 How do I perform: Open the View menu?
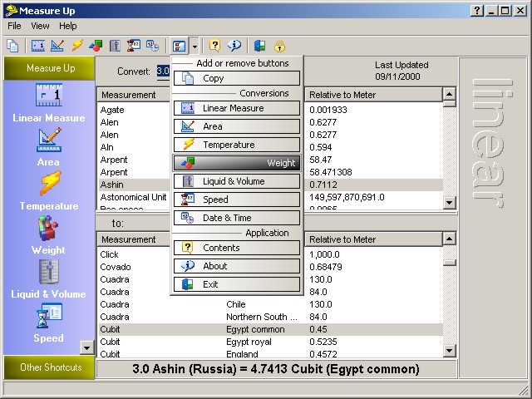(x=40, y=26)
